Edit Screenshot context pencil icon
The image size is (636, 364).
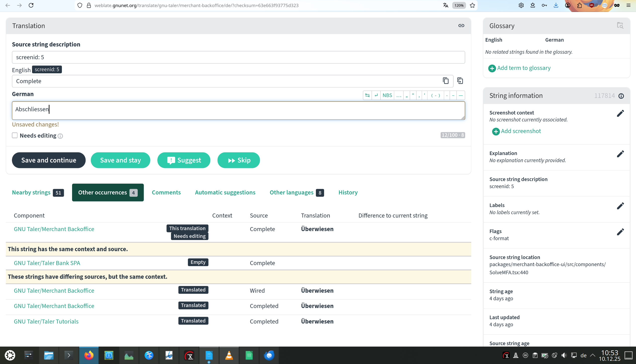click(x=620, y=114)
